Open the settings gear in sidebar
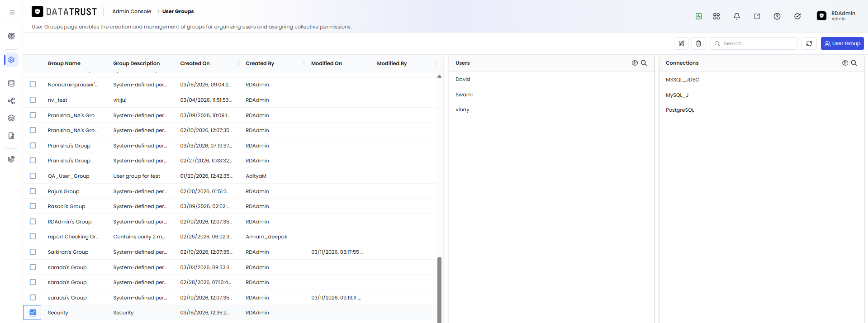Viewport: 868px width, 323px height. click(11, 60)
